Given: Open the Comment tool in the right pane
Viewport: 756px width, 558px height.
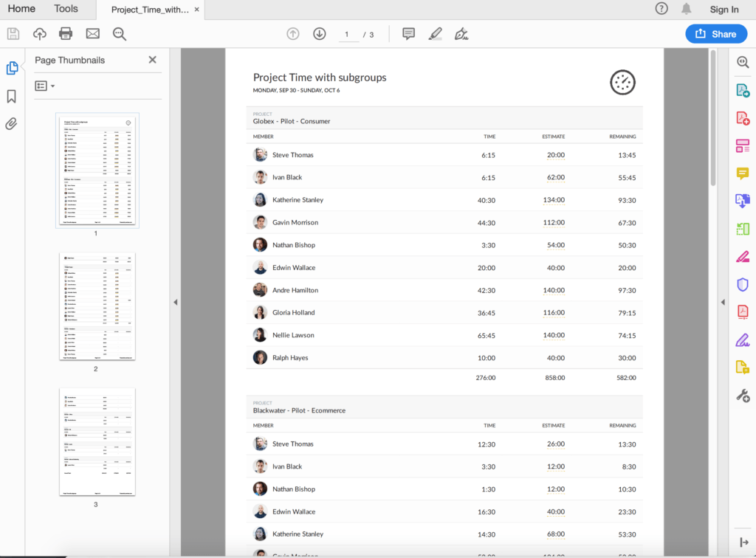Looking at the screenshot, I should coord(743,173).
